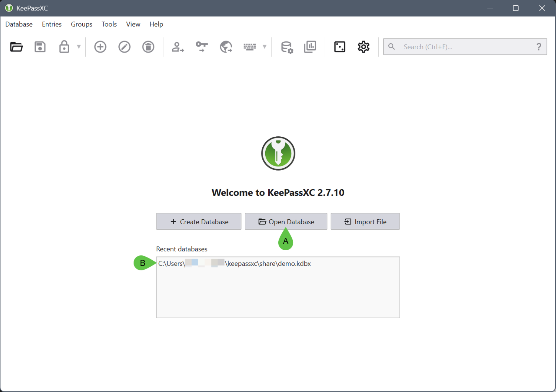Click the Save Database toolbar icon
This screenshot has width=556, height=392.
coord(40,47)
